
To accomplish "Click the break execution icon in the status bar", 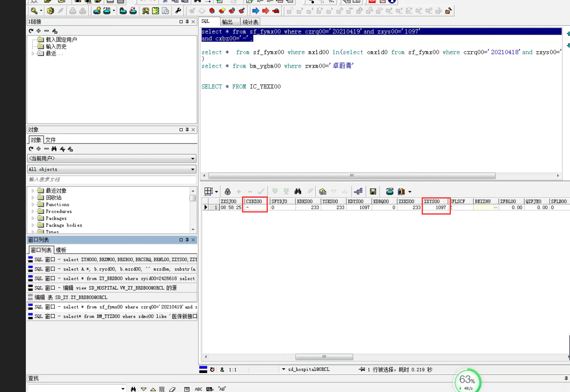I will pyautogui.click(x=212, y=370).
